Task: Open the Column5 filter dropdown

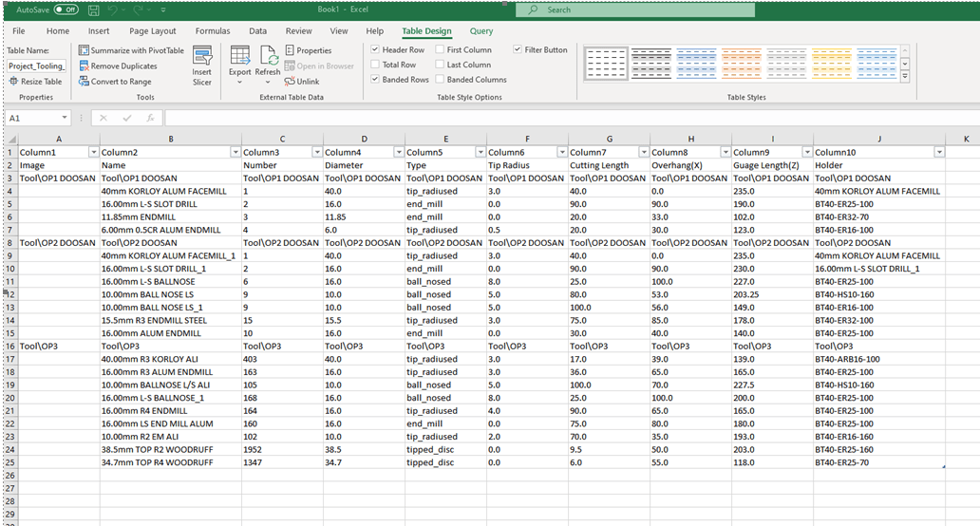Action: [x=481, y=153]
